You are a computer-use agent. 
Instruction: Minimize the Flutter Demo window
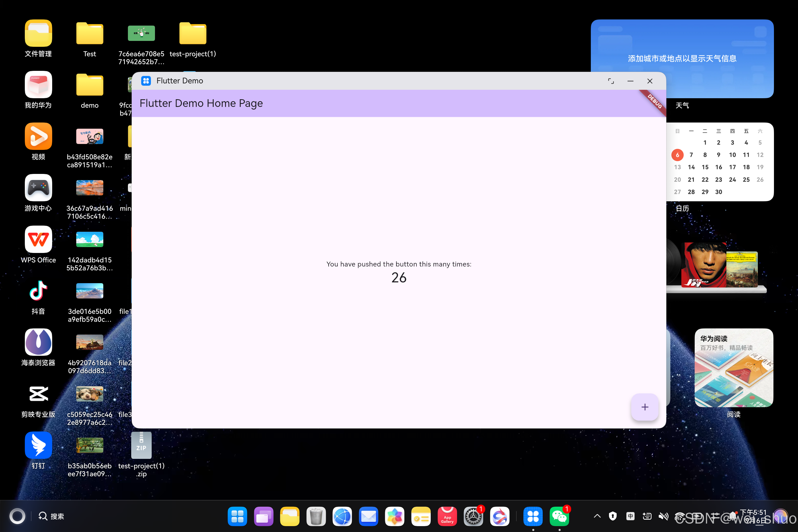point(630,81)
